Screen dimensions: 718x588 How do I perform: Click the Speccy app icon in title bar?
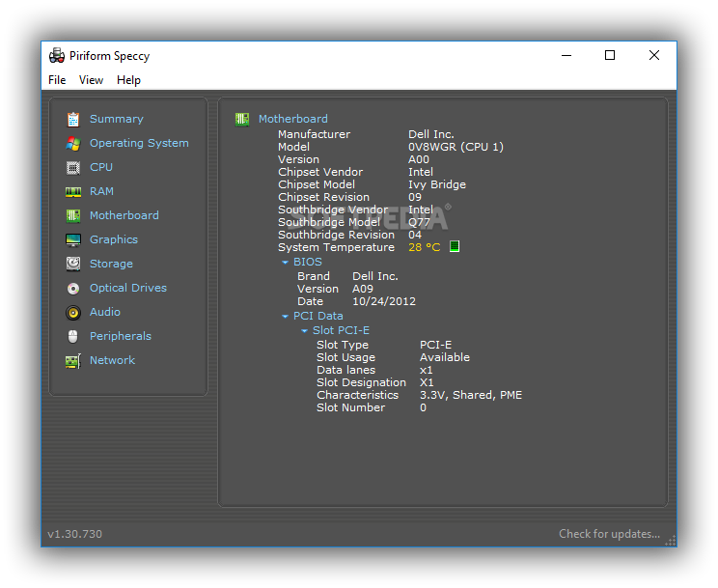[57, 55]
